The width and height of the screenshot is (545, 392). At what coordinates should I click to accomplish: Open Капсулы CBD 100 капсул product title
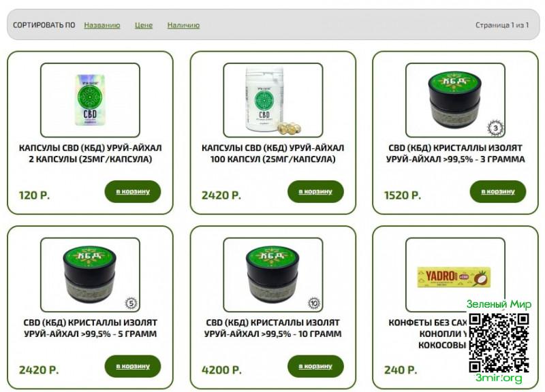point(273,153)
